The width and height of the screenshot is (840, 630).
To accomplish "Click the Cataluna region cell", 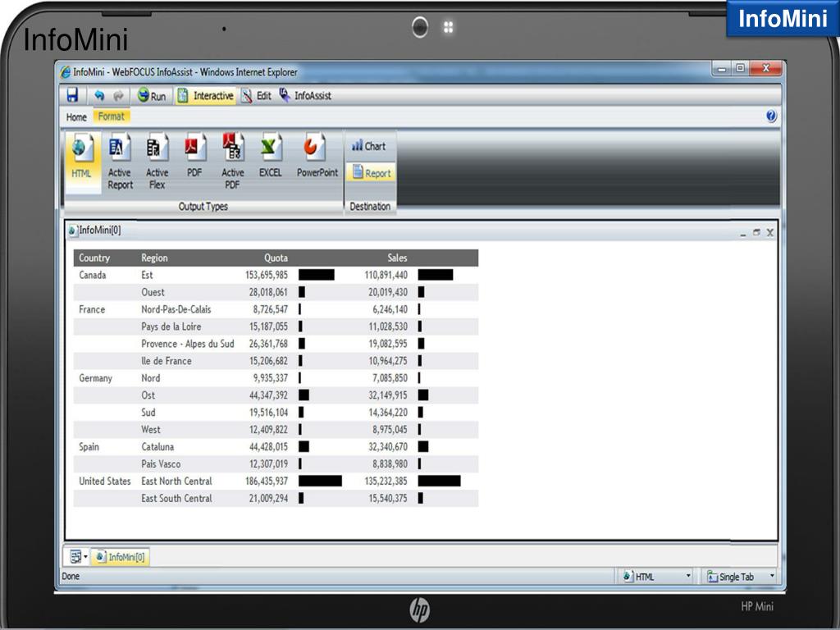I will point(157,447).
